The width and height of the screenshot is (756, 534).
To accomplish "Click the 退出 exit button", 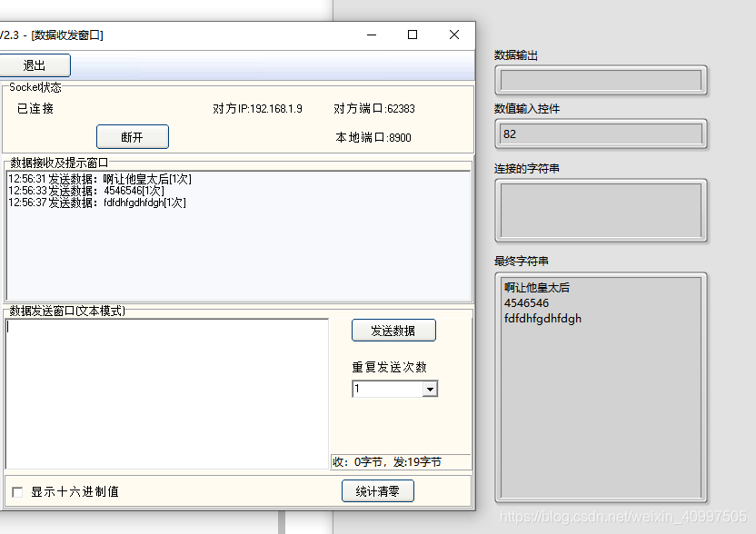I will [x=36, y=64].
